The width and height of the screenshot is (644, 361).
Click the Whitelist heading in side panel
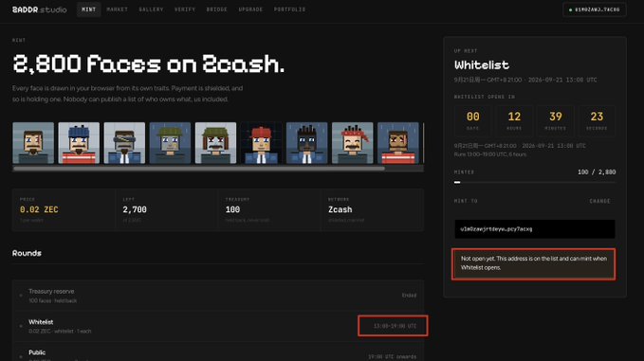[x=482, y=65]
